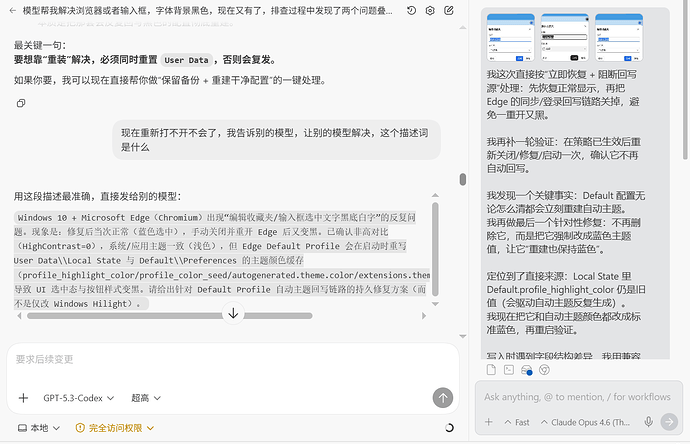
Task: Add context with plus icon in right chat box
Action: click(x=488, y=422)
